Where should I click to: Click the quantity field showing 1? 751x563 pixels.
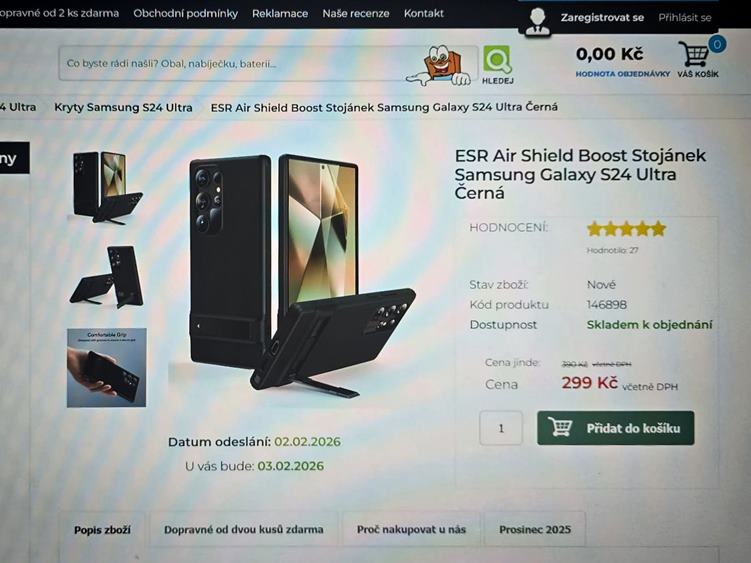(x=501, y=428)
